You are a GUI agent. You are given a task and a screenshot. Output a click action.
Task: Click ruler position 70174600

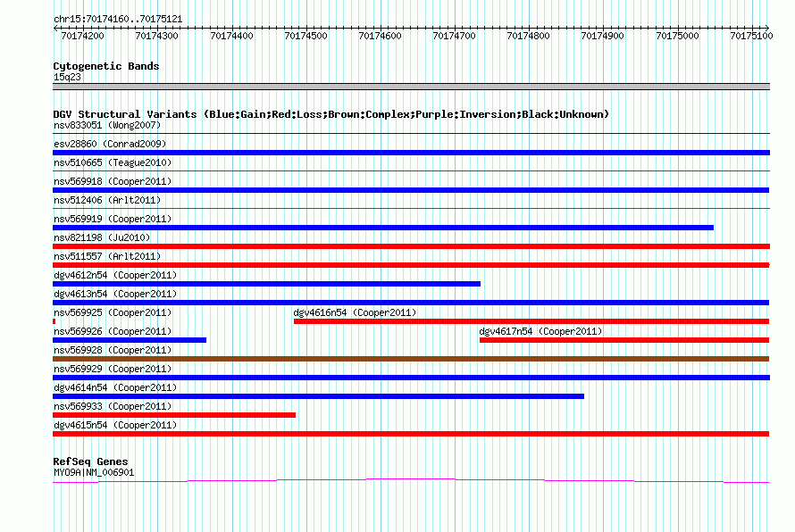click(x=380, y=36)
